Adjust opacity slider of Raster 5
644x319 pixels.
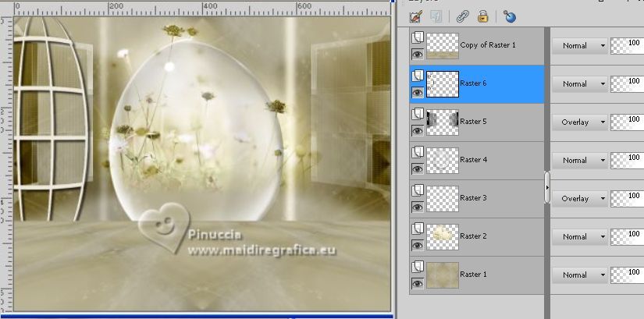pyautogui.click(x=627, y=122)
